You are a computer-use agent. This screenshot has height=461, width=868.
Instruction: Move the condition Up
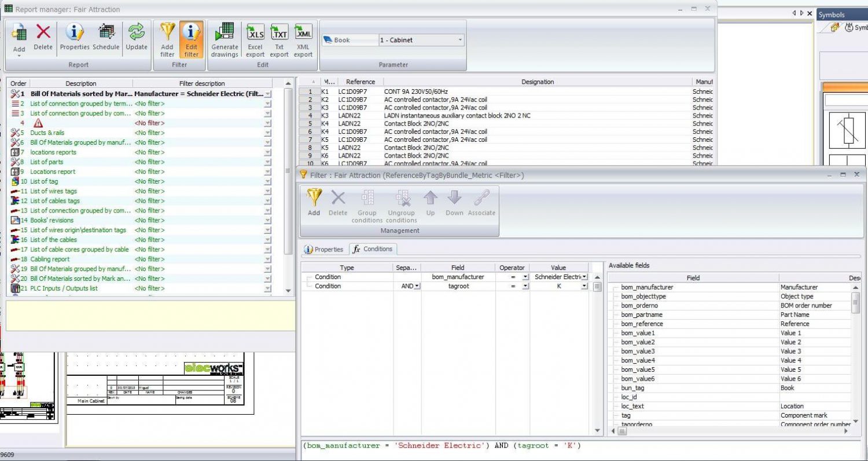(431, 203)
